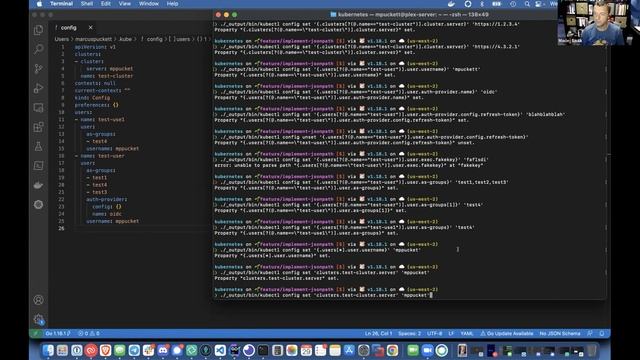
Task: Open the Run and Debug view
Action: (x=39, y=88)
